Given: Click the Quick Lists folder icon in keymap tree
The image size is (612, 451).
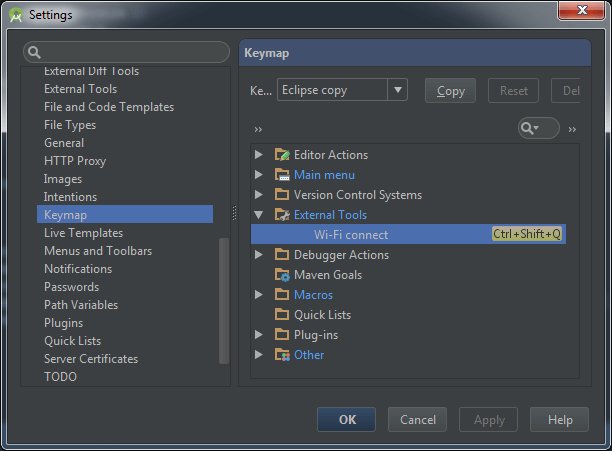Looking at the screenshot, I should coord(282,314).
